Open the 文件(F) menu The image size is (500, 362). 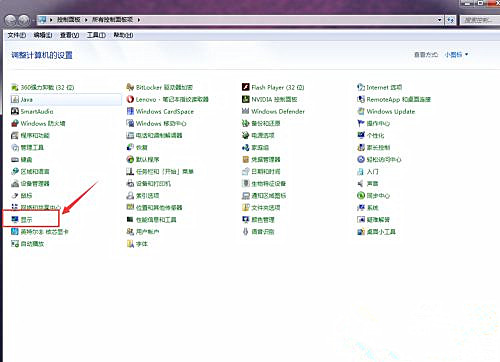pyautogui.click(x=17, y=35)
